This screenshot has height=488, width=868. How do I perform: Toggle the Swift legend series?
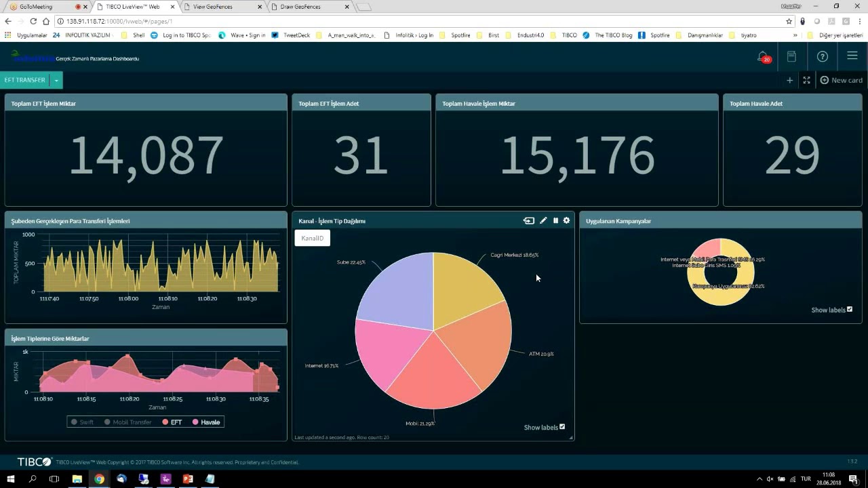[82, 422]
